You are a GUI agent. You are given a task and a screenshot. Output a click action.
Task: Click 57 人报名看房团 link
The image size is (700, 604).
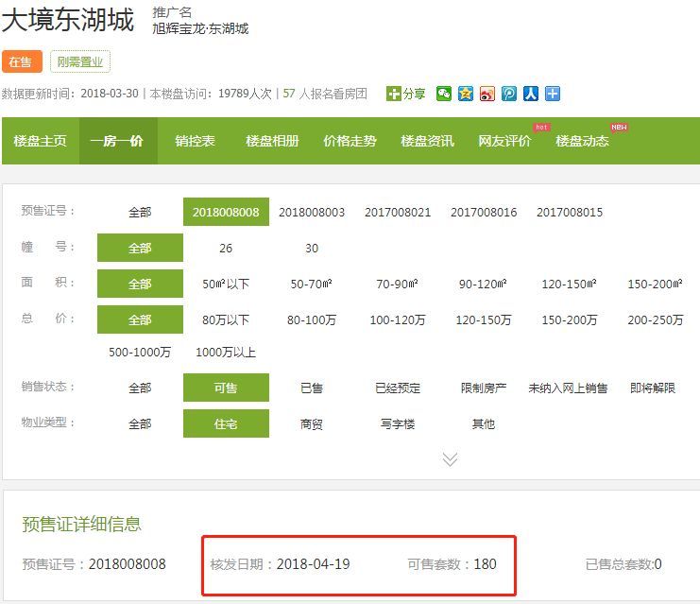[325, 94]
